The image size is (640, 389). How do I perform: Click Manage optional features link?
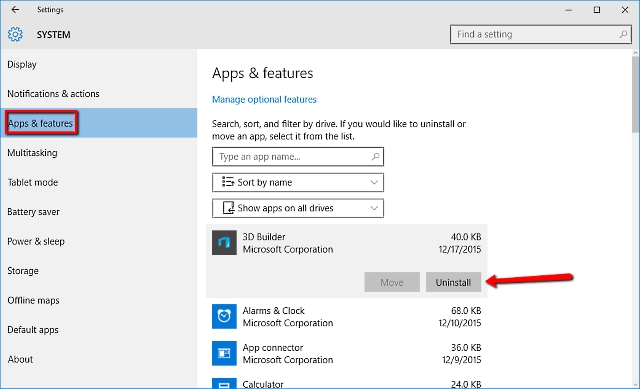coord(264,100)
